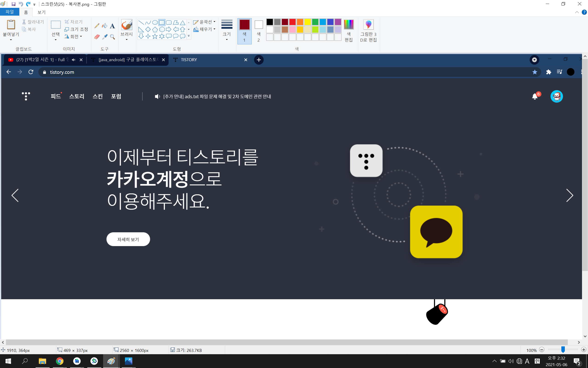Select the 색 1 foreground color box
This screenshot has height=368, width=588.
(244, 31)
